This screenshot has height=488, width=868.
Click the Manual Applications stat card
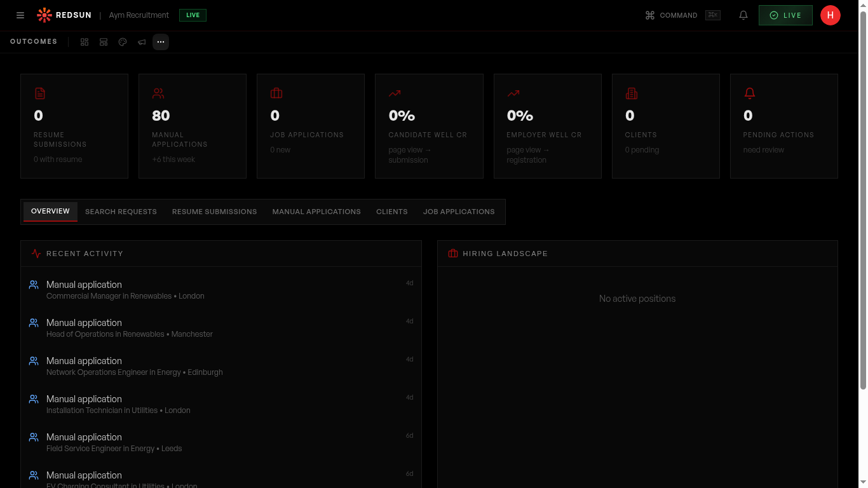(x=192, y=126)
